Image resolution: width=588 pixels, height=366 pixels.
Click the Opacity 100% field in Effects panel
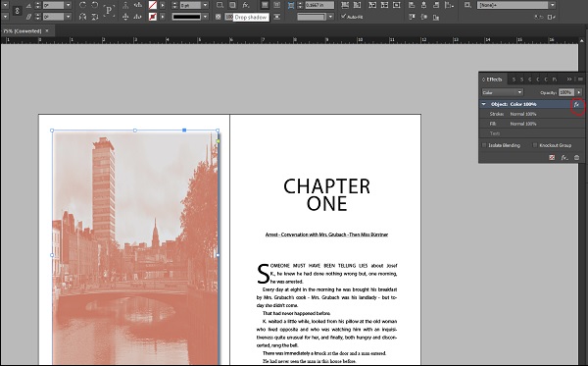tap(566, 92)
